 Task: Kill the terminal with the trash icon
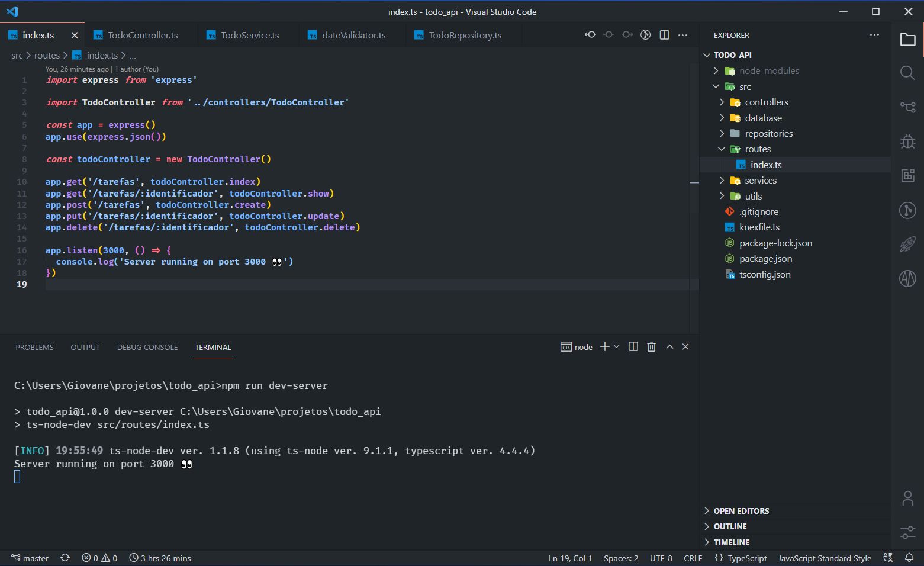pos(651,346)
